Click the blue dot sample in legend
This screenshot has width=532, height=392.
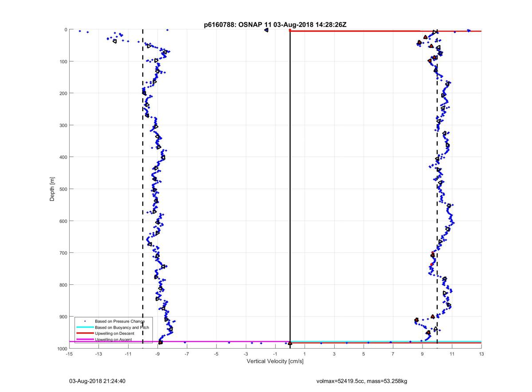click(85, 321)
